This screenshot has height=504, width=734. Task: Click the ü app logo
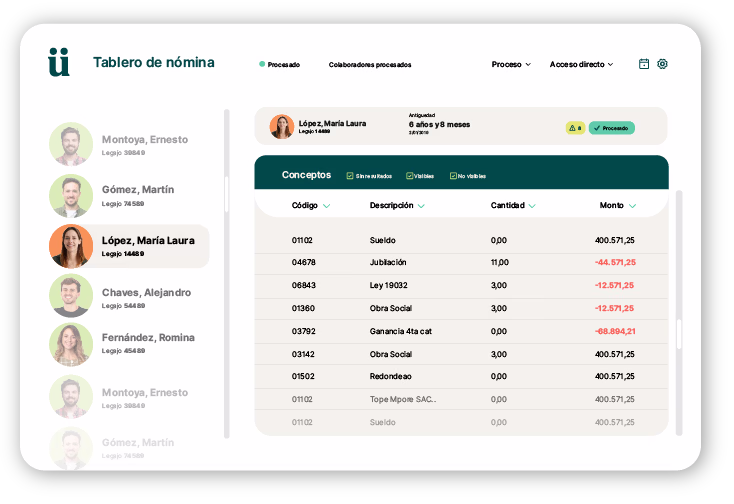pyautogui.click(x=59, y=62)
